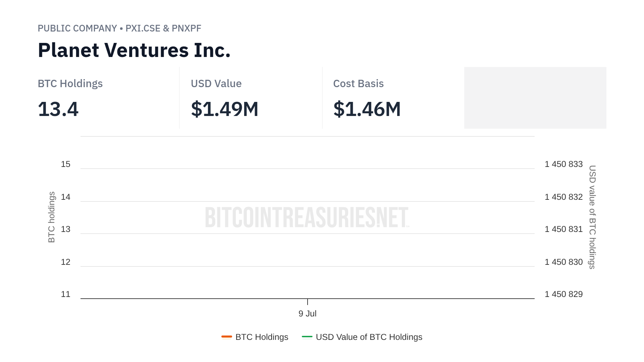Viewport: 644px width, 362px height.
Task: Click the 9 Jul x-axis date label
Action: pyautogui.click(x=307, y=314)
